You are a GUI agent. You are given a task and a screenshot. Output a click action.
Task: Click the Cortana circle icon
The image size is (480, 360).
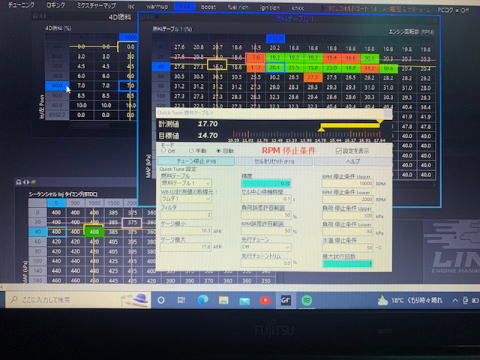point(161,300)
